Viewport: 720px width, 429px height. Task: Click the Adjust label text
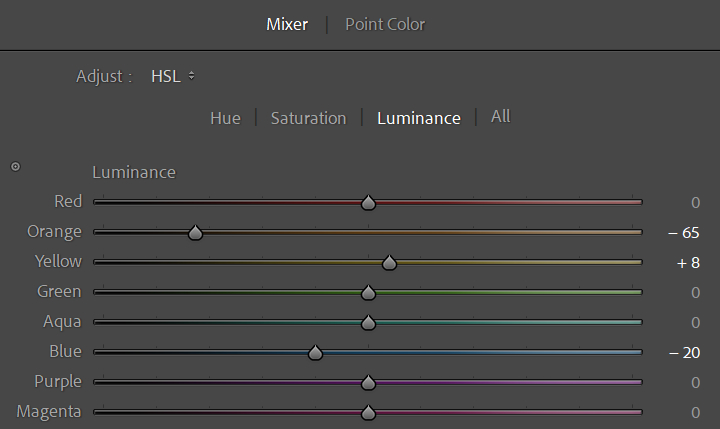(x=104, y=76)
